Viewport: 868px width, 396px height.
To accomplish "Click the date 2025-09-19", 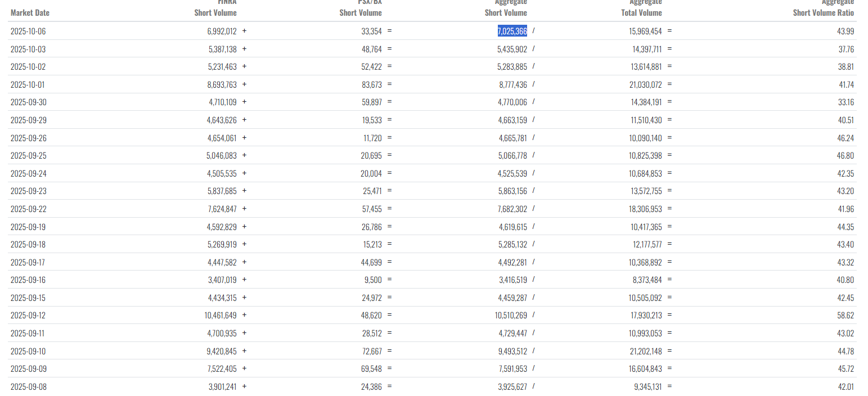I will coord(28,227).
